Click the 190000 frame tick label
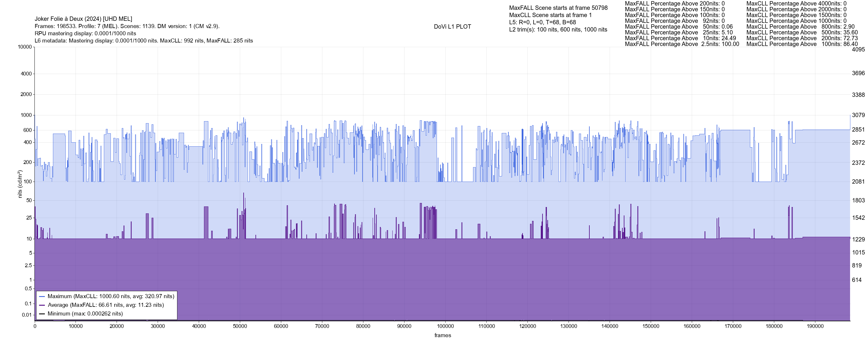 (x=815, y=326)
